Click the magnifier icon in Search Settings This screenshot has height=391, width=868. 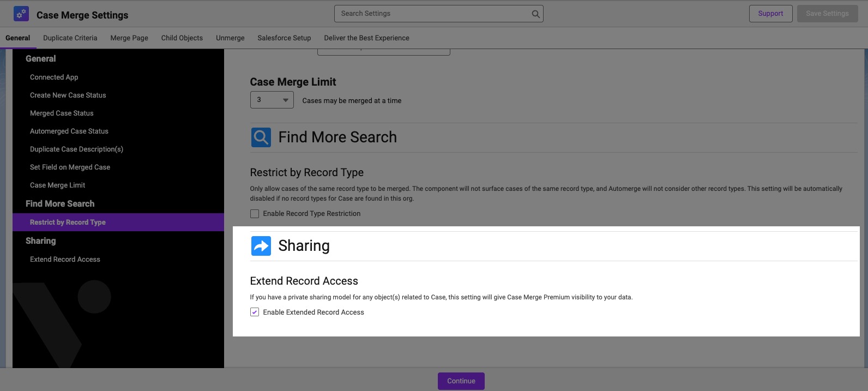(535, 14)
